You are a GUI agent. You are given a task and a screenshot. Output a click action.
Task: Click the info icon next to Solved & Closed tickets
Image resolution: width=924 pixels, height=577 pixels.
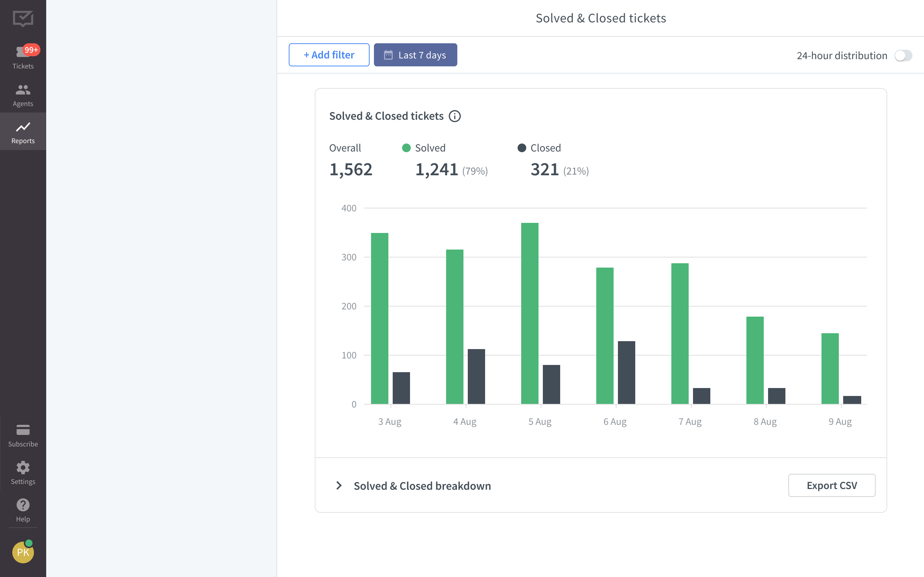[x=455, y=116]
